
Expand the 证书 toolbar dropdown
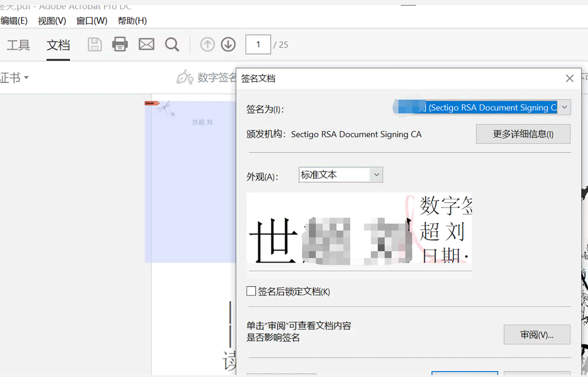(14, 78)
